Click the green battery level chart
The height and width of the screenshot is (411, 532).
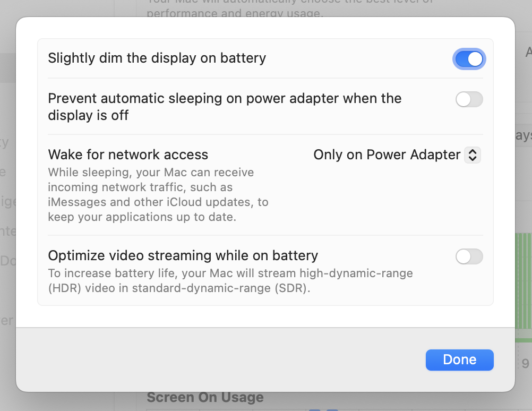click(x=523, y=287)
